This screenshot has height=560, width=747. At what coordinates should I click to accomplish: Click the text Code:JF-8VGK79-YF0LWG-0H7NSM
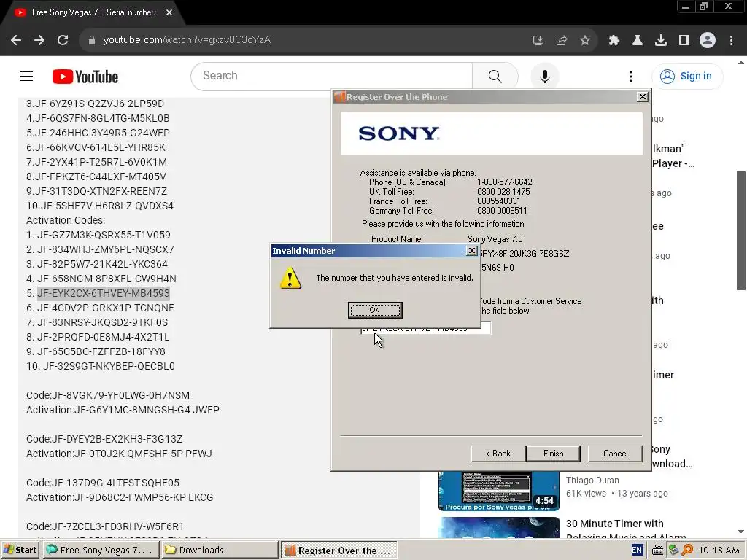pos(108,395)
